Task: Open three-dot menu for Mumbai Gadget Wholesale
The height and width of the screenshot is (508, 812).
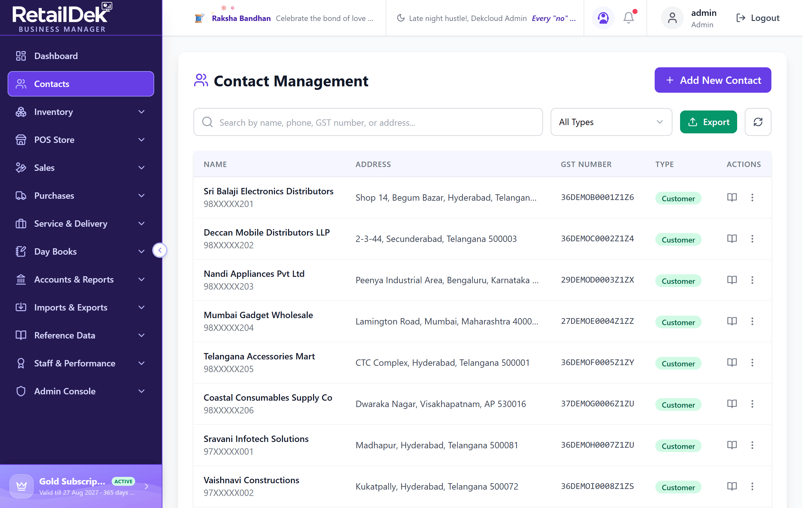Action: (752, 321)
